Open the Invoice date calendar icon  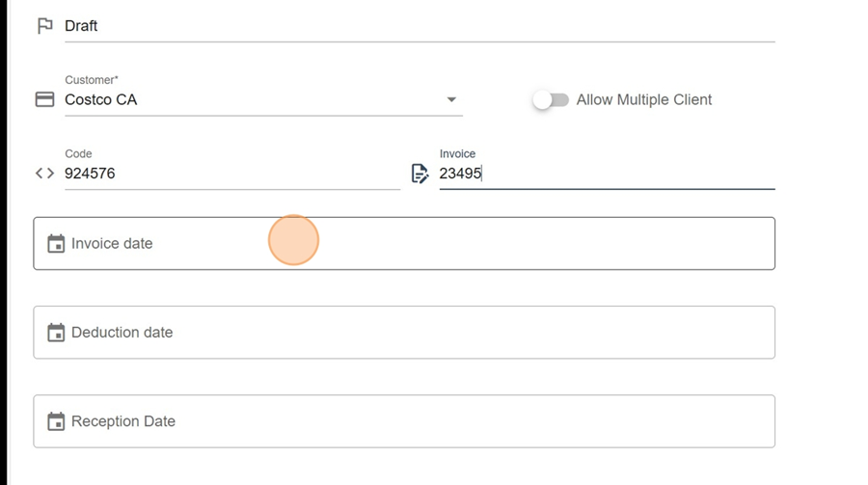(56, 244)
